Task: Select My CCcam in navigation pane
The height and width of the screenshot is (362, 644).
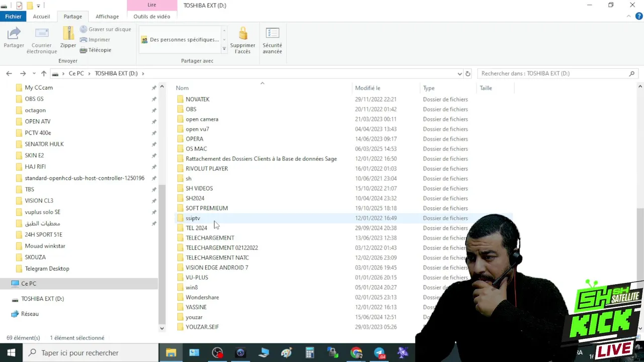Action: pyautogui.click(x=39, y=87)
